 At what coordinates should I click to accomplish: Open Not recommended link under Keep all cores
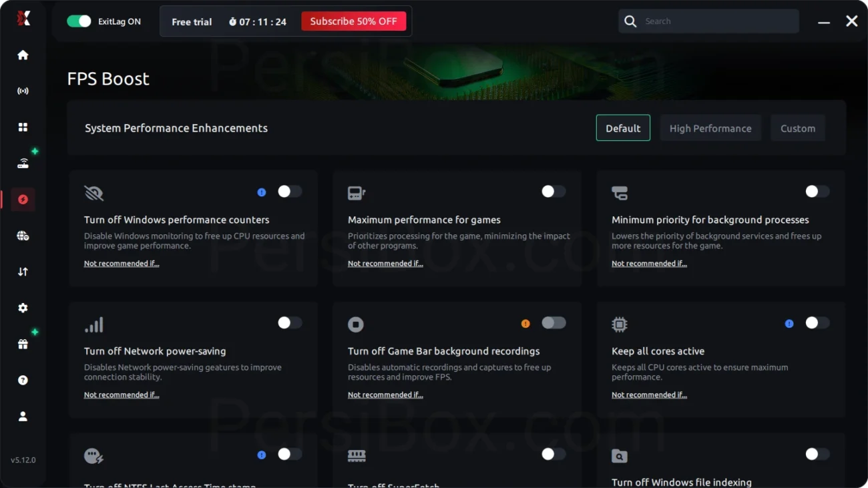click(649, 395)
